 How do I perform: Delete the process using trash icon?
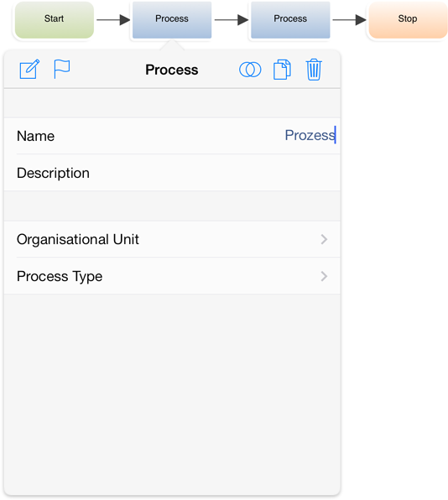tap(314, 69)
